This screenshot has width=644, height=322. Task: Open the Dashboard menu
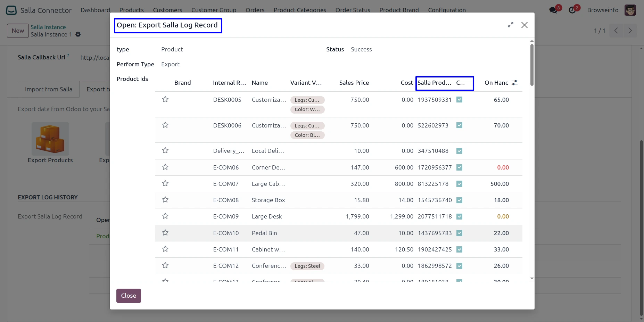(x=95, y=10)
